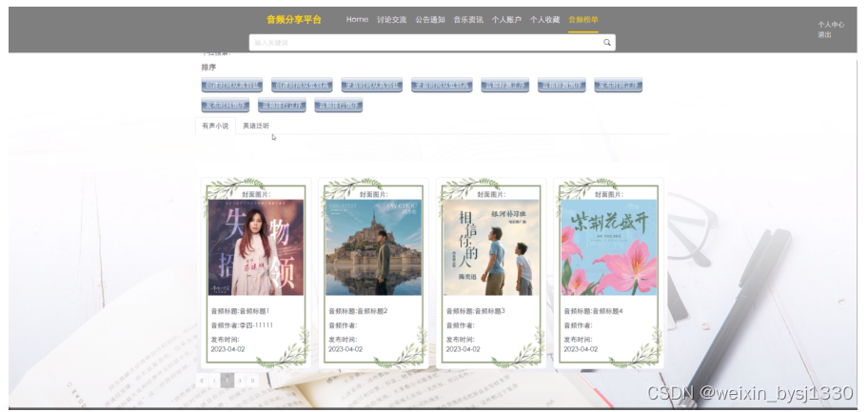Click the 音频分享平台 site title
This screenshot has height=412, width=868.
click(x=294, y=19)
